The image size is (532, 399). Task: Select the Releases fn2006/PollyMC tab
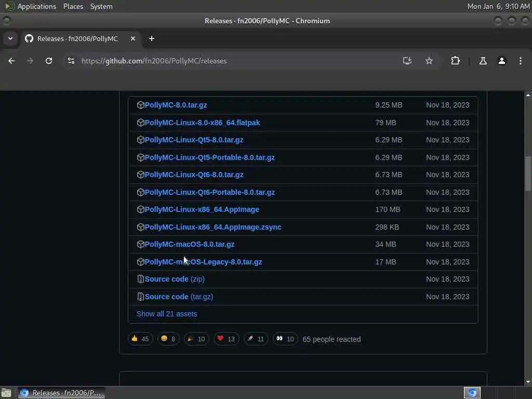coord(81,38)
